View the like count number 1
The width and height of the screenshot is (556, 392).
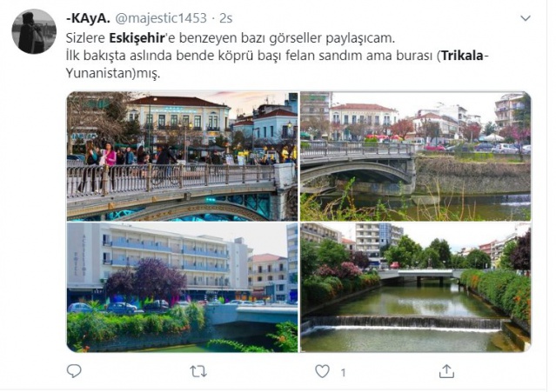pyautogui.click(x=343, y=373)
